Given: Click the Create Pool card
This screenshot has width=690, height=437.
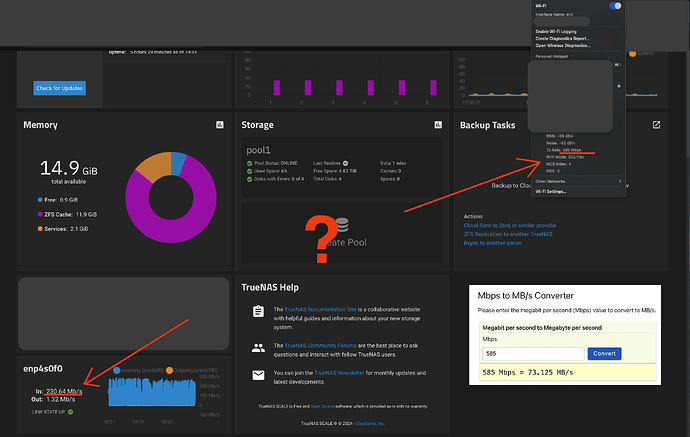Looking at the screenshot, I should pyautogui.click(x=342, y=233).
